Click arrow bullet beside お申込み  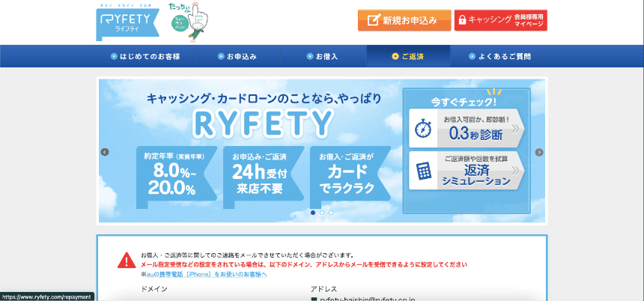221,57
